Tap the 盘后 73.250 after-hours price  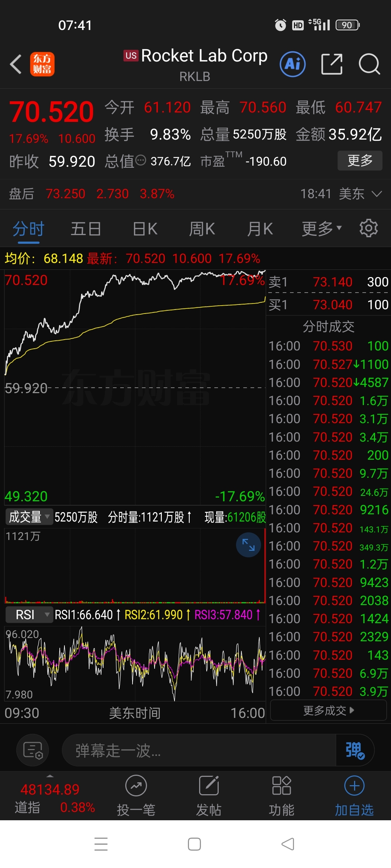(65, 194)
